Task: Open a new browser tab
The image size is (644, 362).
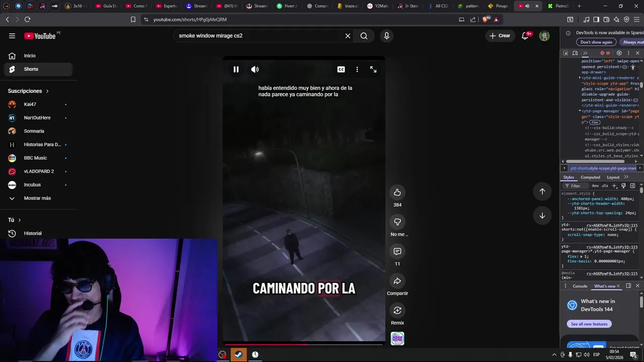Action: click(579, 6)
